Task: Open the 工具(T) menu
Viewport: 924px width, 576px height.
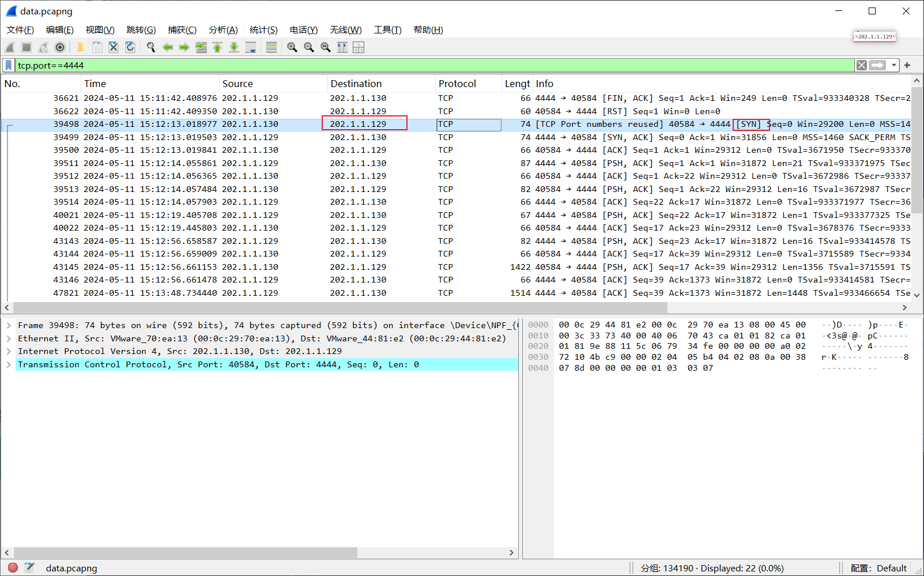Action: [x=387, y=30]
